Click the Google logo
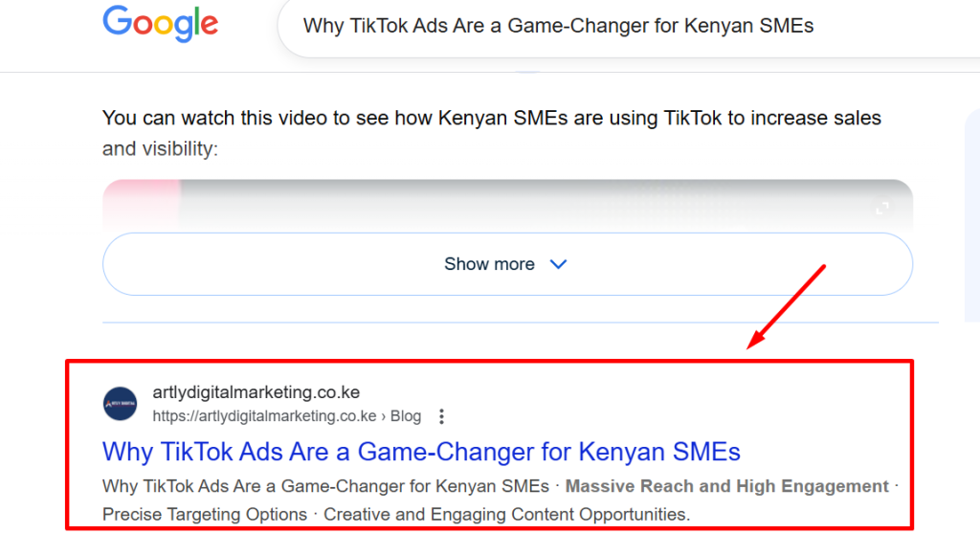The image size is (980, 534). (160, 25)
